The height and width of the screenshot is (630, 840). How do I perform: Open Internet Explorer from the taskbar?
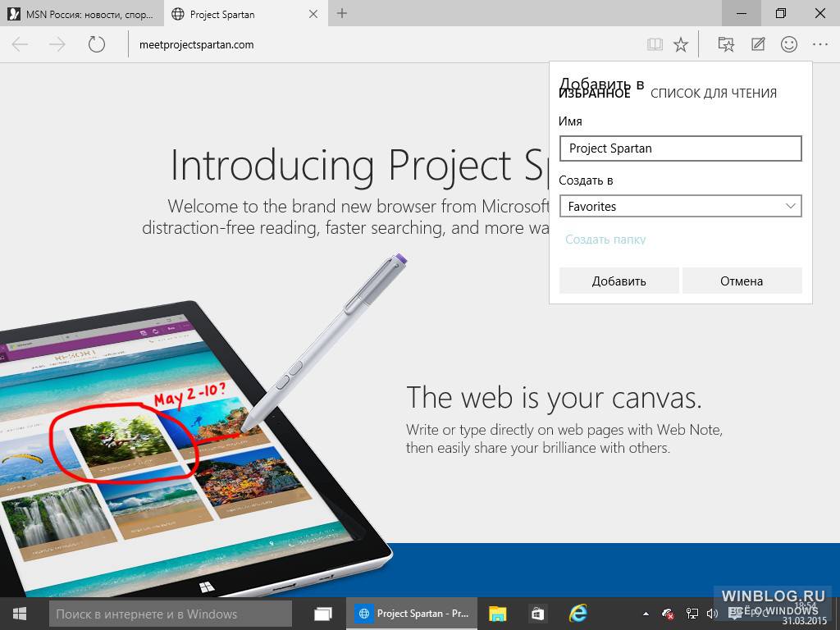(x=578, y=614)
